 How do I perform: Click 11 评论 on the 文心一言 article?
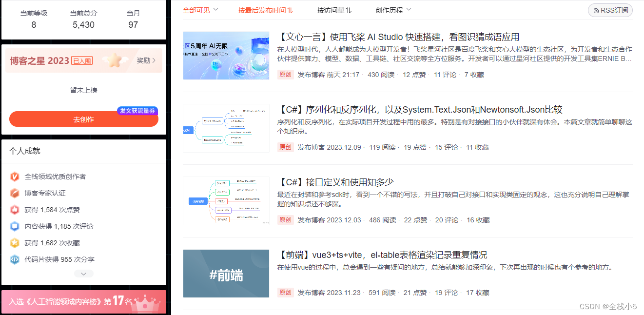(x=445, y=75)
